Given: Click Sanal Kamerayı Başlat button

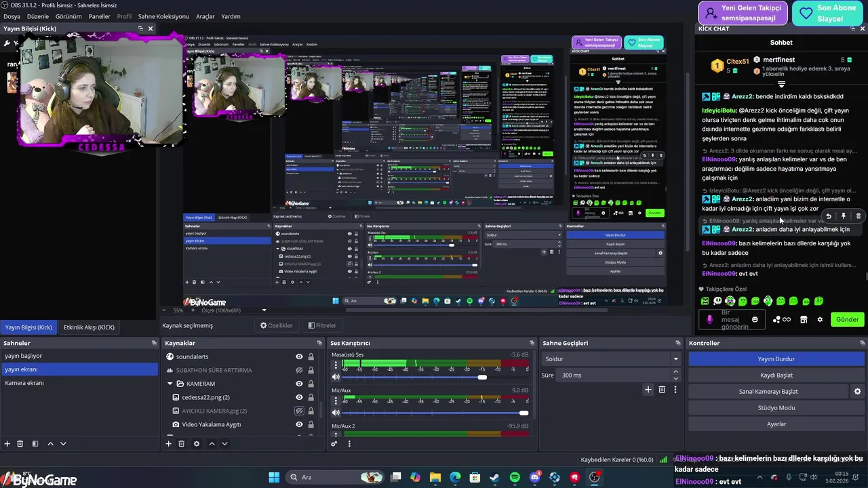Looking at the screenshot, I should [768, 392].
